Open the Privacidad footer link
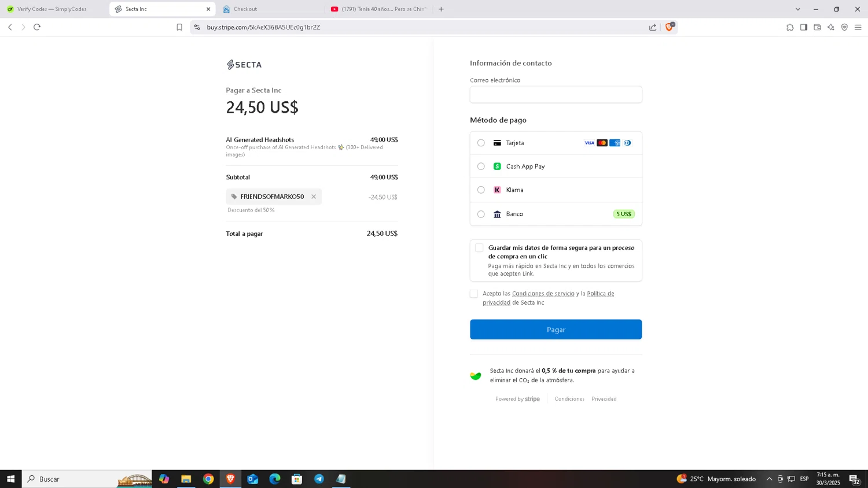868x488 pixels. pos(604,399)
